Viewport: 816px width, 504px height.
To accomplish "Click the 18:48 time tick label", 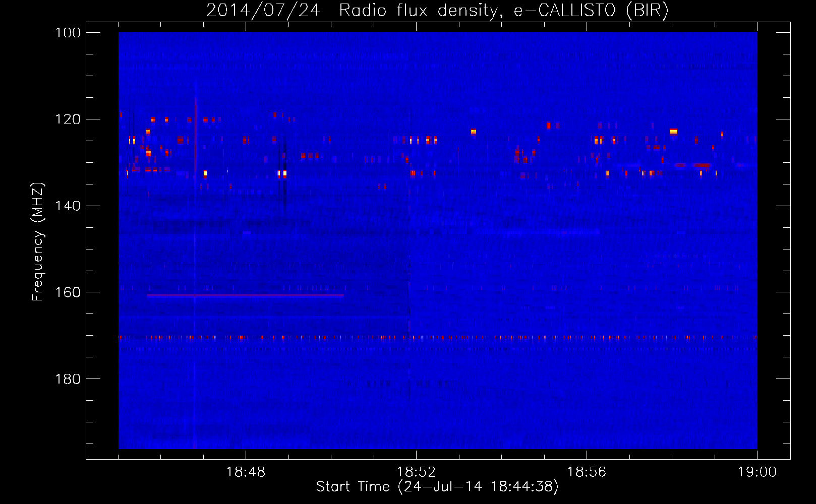I will [246, 472].
